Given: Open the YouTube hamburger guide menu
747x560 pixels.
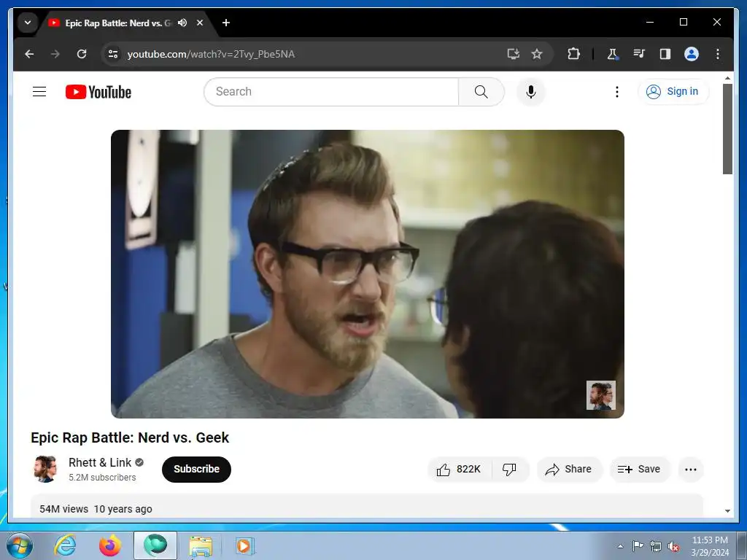Looking at the screenshot, I should 39,91.
